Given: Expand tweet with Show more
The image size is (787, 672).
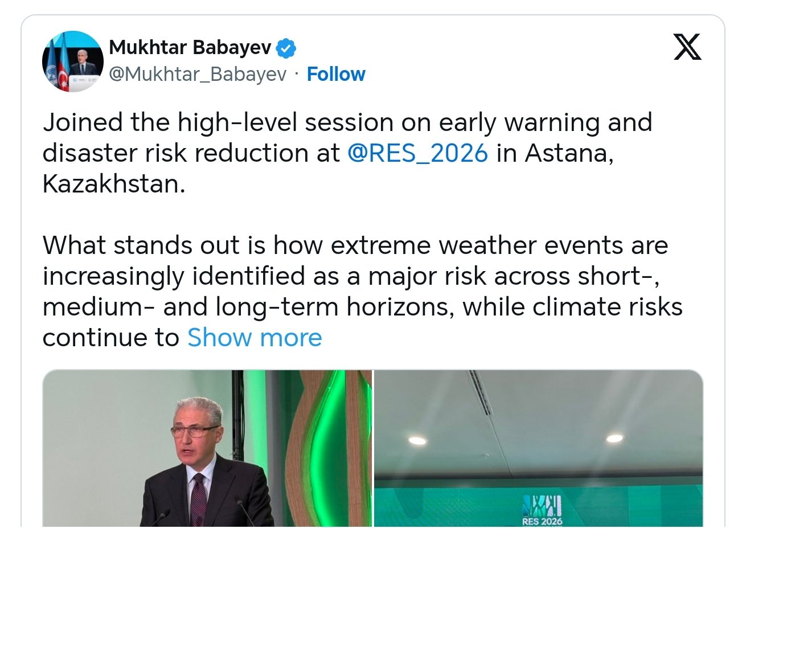Looking at the screenshot, I should 255,338.
